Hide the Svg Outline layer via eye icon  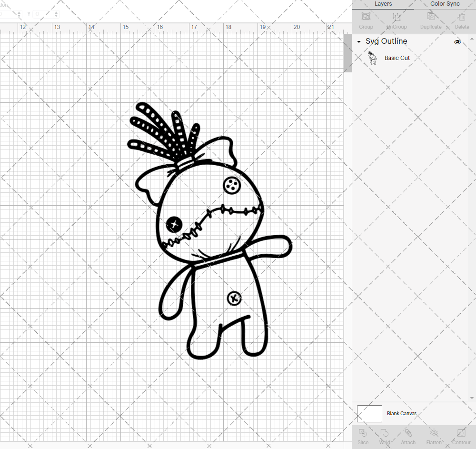457,42
